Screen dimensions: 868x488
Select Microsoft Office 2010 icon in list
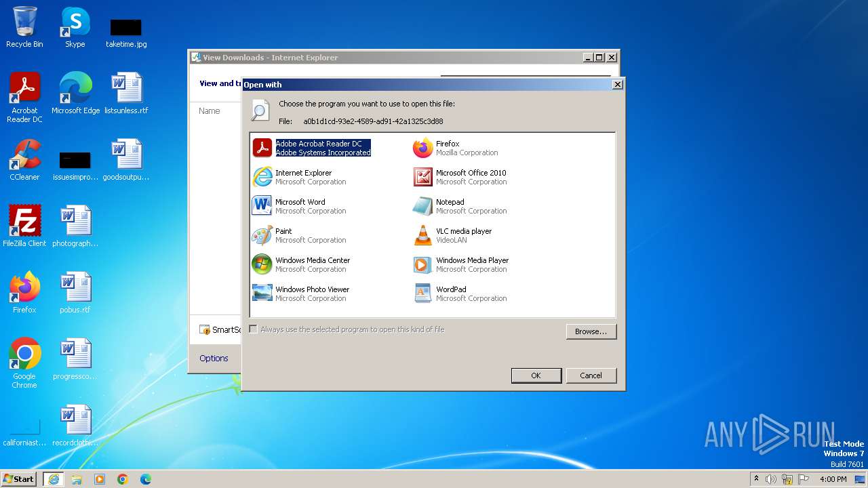point(423,177)
